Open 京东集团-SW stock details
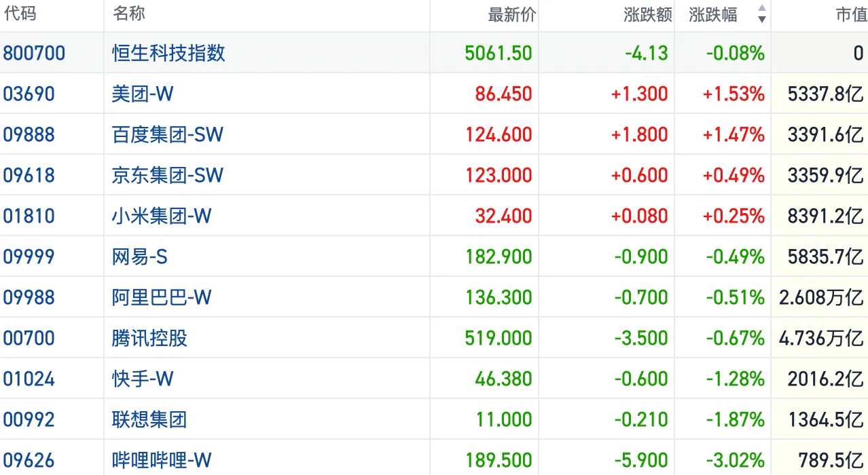The height and width of the screenshot is (475, 868). (x=167, y=175)
